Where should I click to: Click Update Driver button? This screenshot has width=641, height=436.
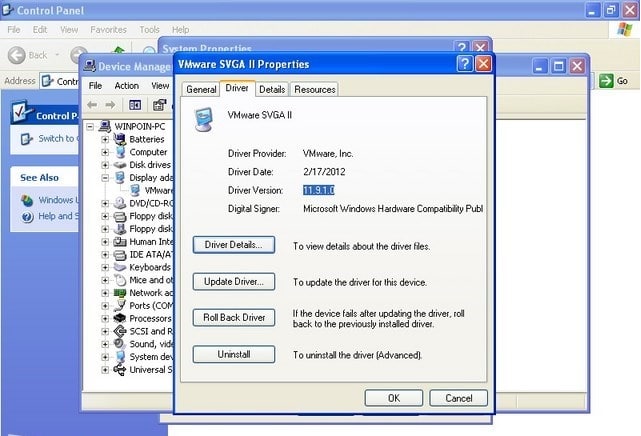[233, 282]
